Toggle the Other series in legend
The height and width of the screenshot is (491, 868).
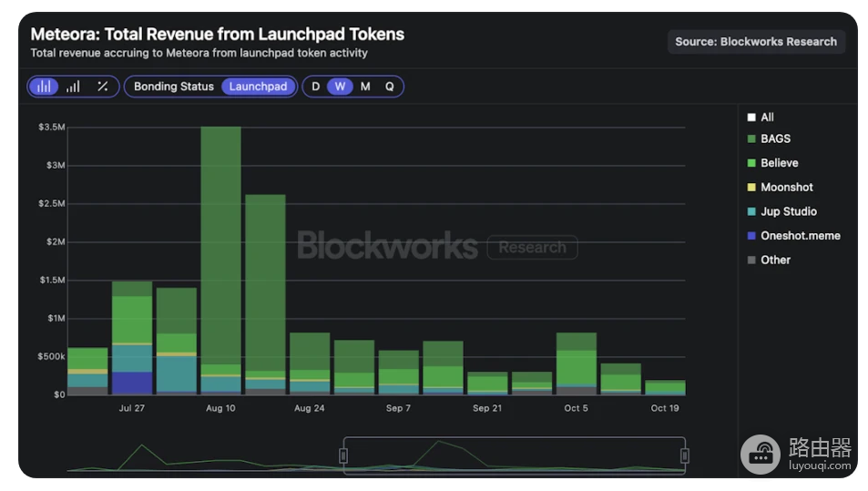click(x=769, y=261)
